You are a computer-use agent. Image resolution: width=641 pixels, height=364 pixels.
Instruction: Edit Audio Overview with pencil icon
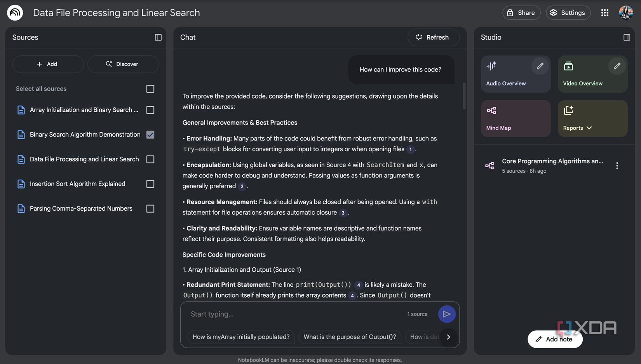[540, 66]
